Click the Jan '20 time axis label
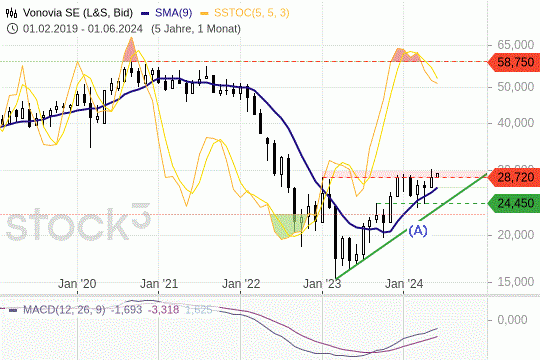 point(77,284)
